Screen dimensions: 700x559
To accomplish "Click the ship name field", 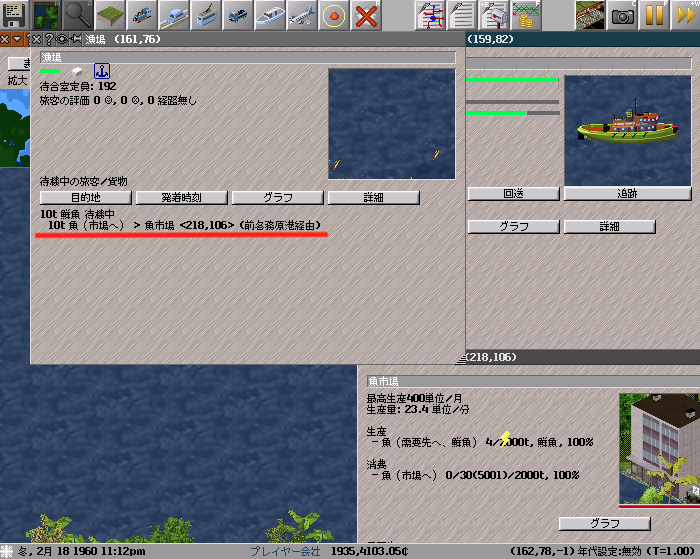I will point(579,64).
